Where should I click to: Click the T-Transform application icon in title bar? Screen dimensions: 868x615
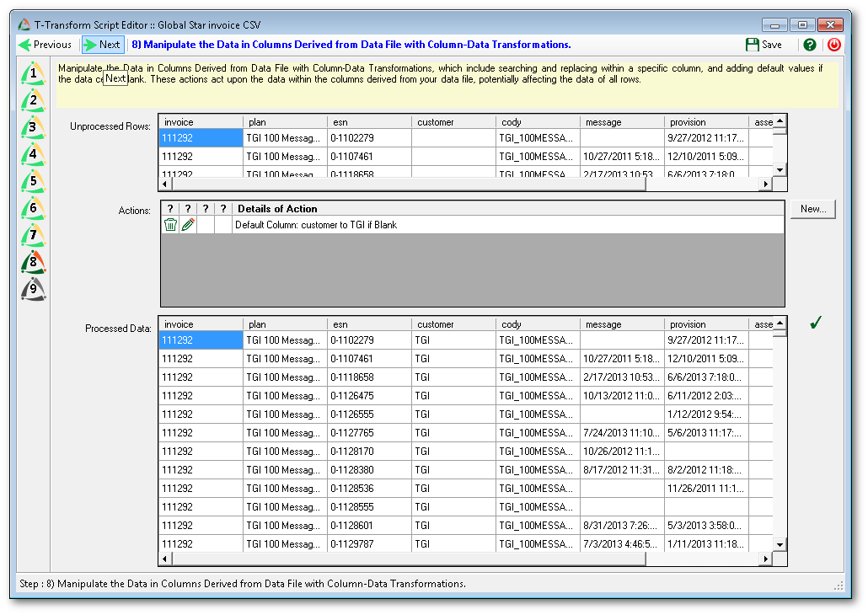click(24, 25)
